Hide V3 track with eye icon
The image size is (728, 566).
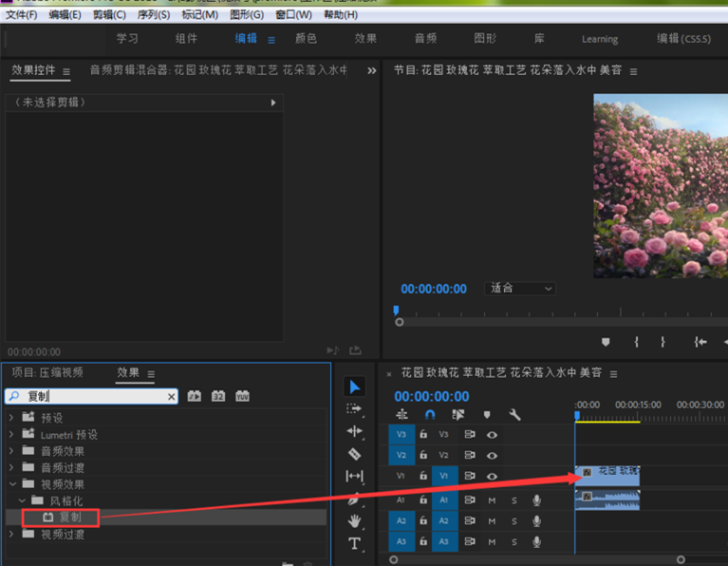coord(492,435)
